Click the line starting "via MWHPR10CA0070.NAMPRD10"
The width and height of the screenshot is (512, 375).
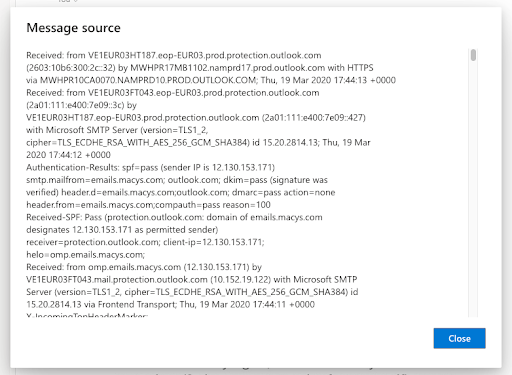(211, 80)
